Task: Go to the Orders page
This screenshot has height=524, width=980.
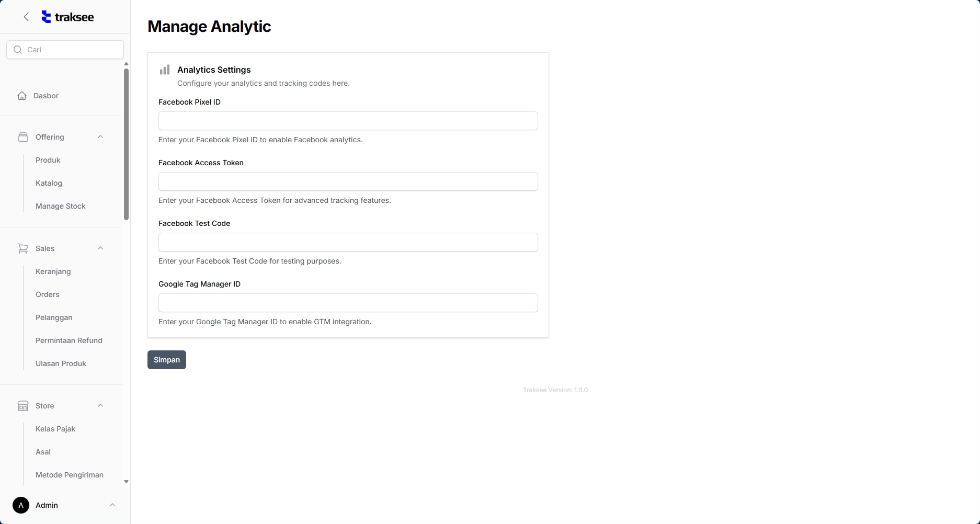Action: 48,294
